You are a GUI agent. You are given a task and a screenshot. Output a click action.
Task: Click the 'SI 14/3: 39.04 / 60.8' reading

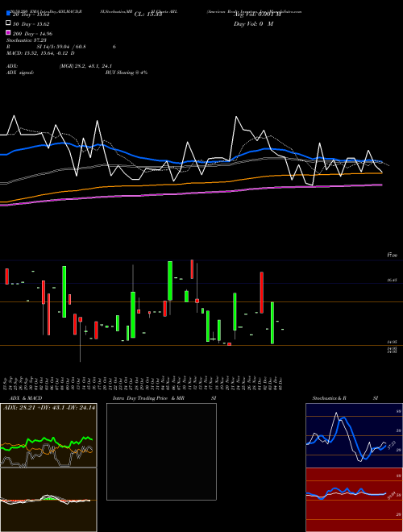tap(61, 47)
